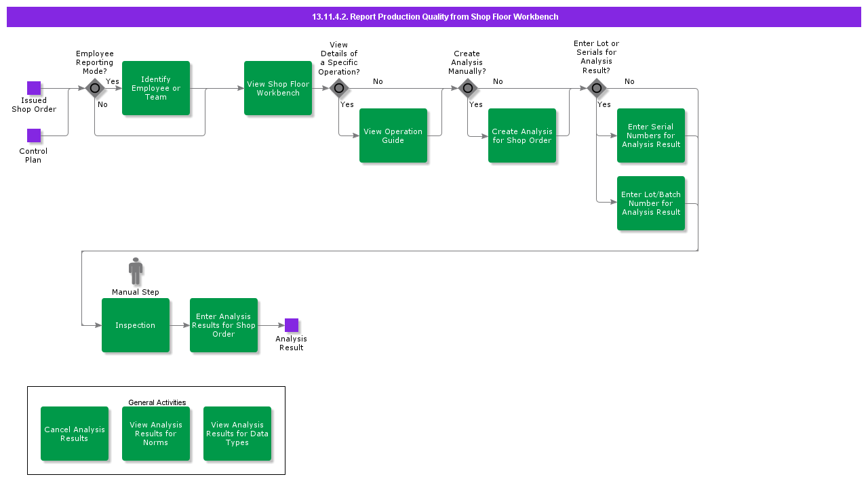The width and height of the screenshot is (868, 481).
Task: Select View Analysis Results for Data Types
Action: [237, 434]
